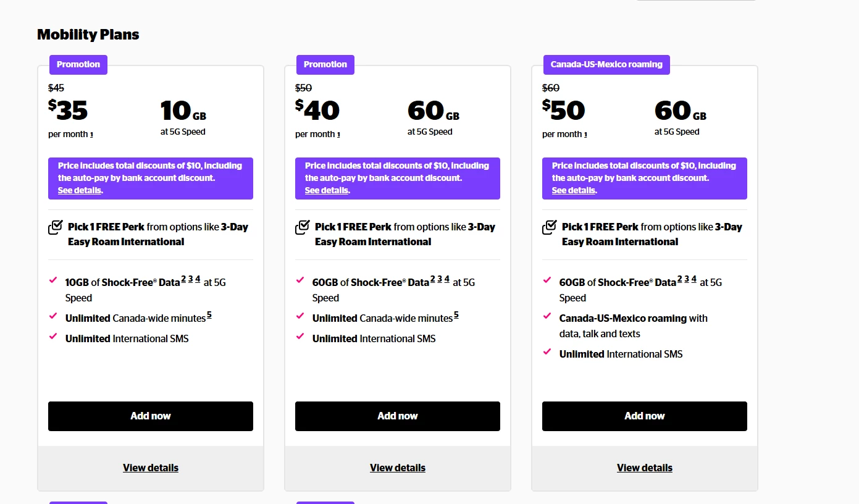859x504 pixels.
Task: Open View details for $50 roaming plan
Action: (645, 468)
